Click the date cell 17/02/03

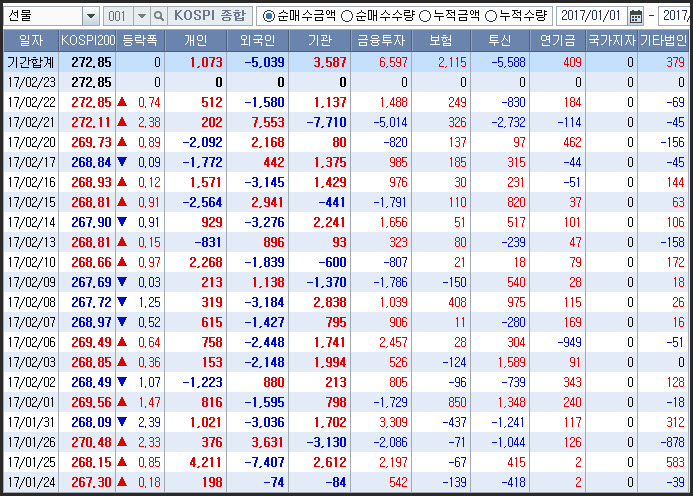[31, 362]
